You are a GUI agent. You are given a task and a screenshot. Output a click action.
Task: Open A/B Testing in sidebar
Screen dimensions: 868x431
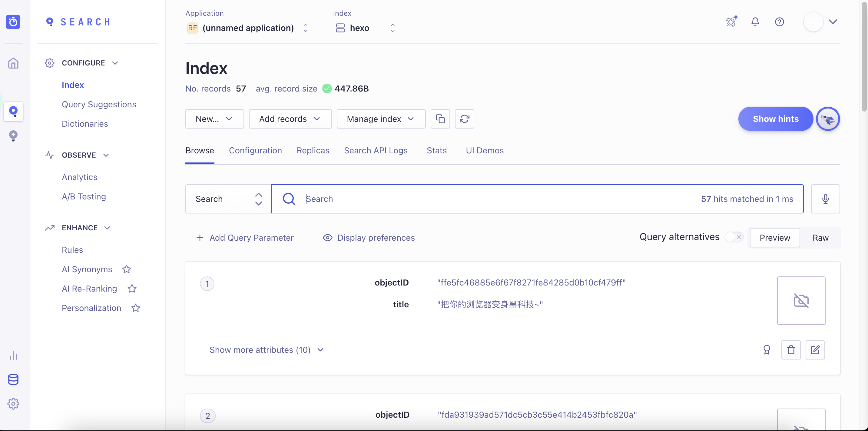pyautogui.click(x=84, y=196)
